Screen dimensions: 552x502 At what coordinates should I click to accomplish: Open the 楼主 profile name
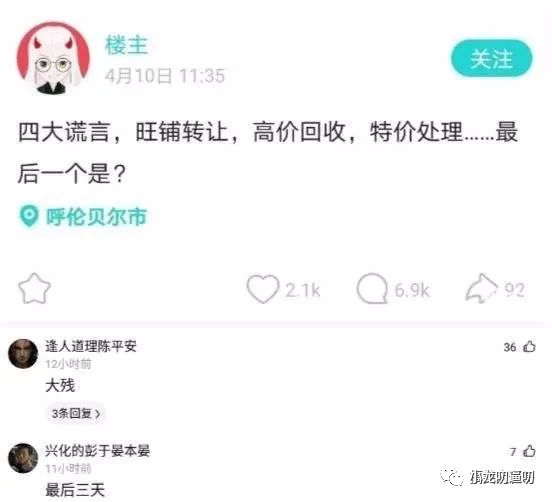(x=126, y=45)
